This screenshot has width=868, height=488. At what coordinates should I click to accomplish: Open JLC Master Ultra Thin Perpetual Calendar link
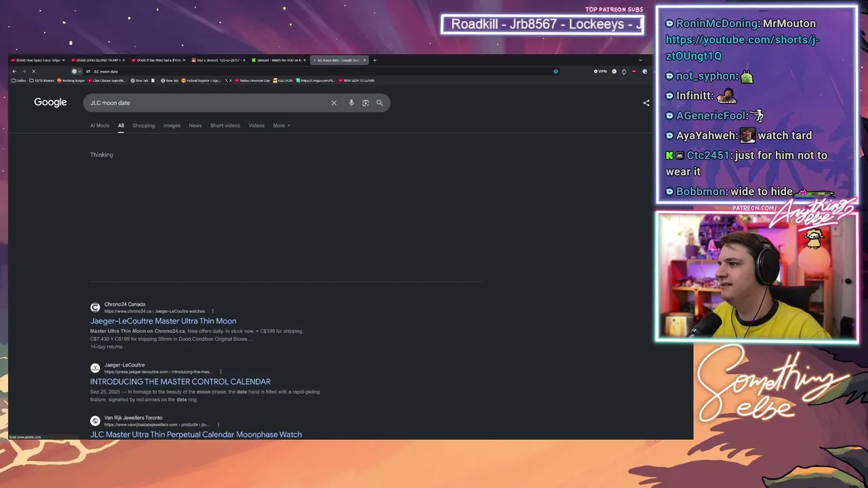pyautogui.click(x=196, y=434)
